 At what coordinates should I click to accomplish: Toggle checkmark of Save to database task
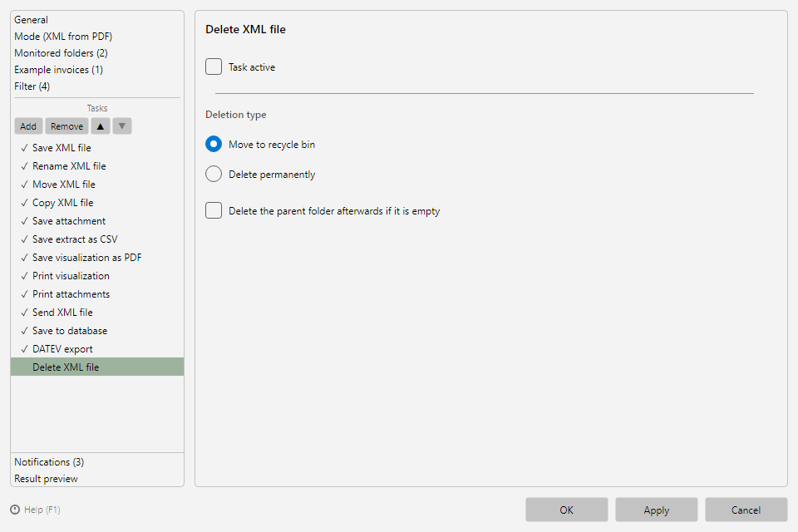point(24,332)
